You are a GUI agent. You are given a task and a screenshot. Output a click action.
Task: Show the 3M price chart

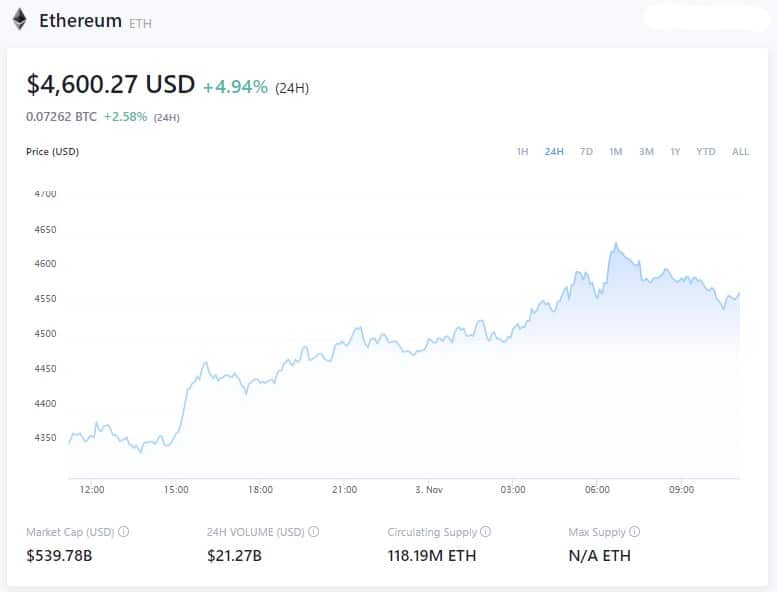pyautogui.click(x=646, y=152)
